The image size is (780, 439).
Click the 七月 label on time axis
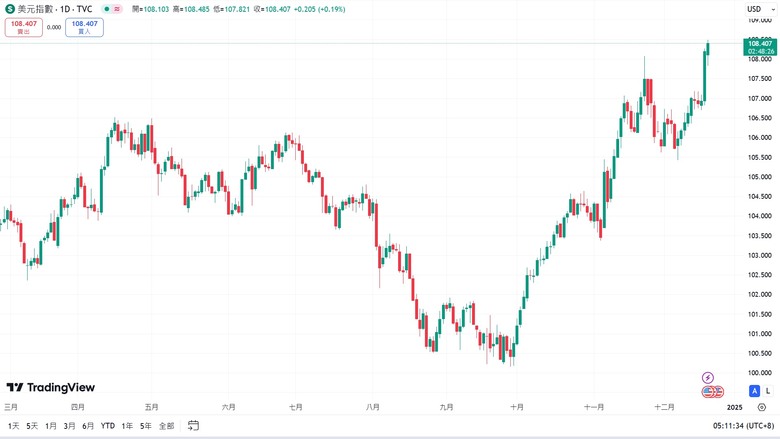point(295,407)
